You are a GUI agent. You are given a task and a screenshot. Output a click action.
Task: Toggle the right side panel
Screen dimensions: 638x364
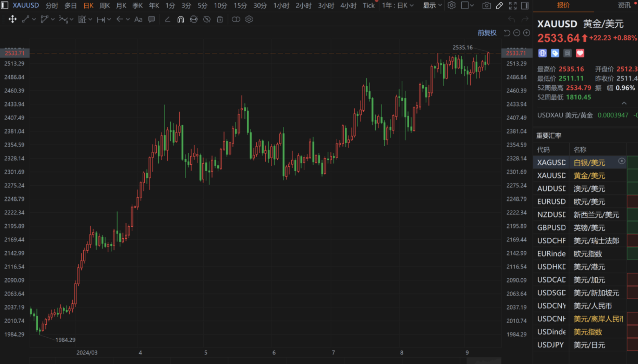pos(525,6)
